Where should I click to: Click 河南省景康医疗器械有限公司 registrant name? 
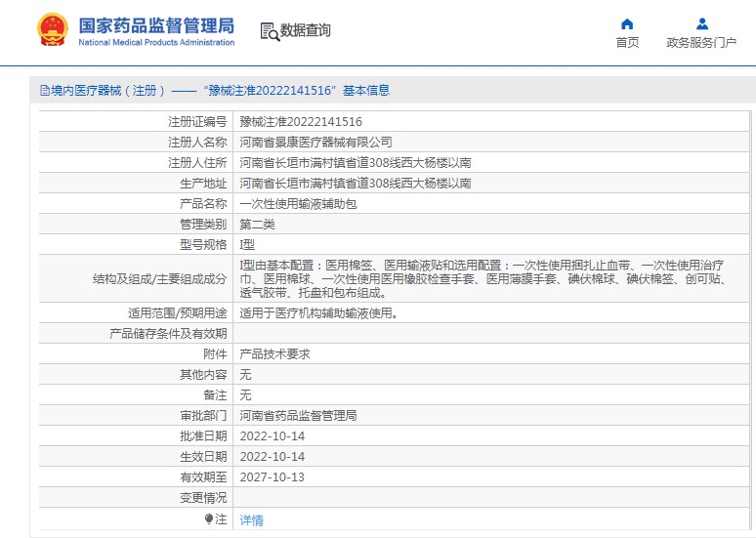315,143
